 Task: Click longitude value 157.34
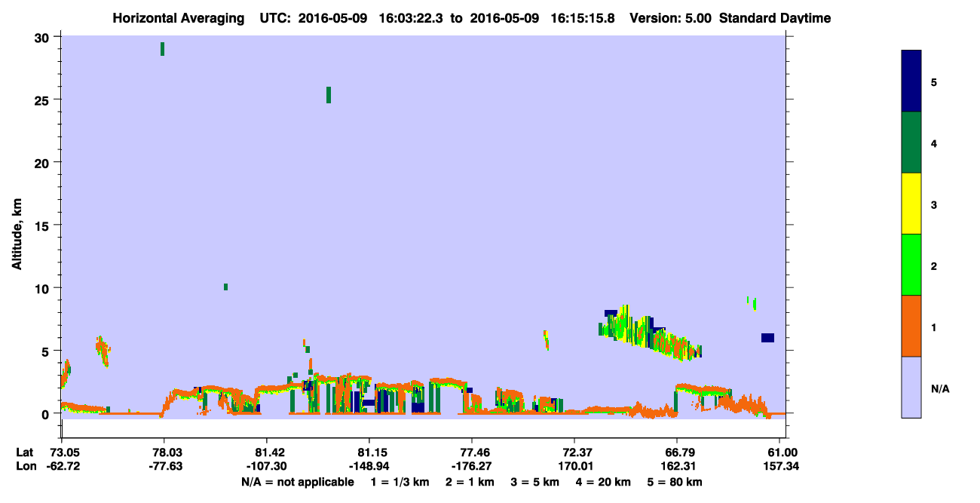click(782, 466)
